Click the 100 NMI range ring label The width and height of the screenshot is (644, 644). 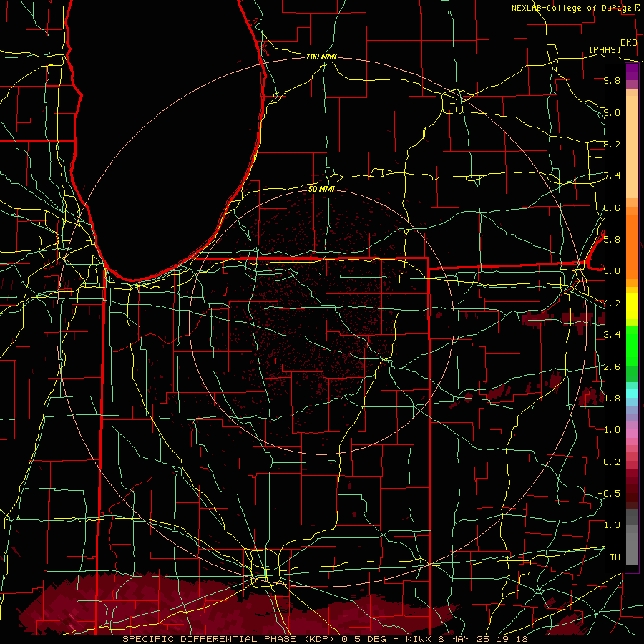[x=321, y=57]
